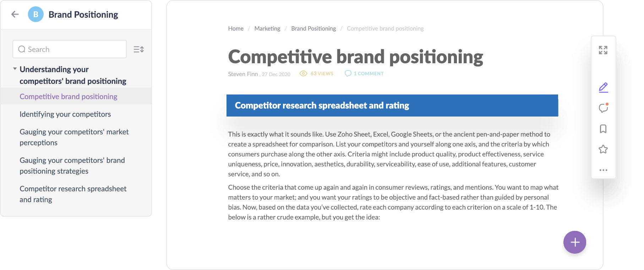Mark article as favorite with star icon
The image size is (644, 270).
tap(603, 149)
